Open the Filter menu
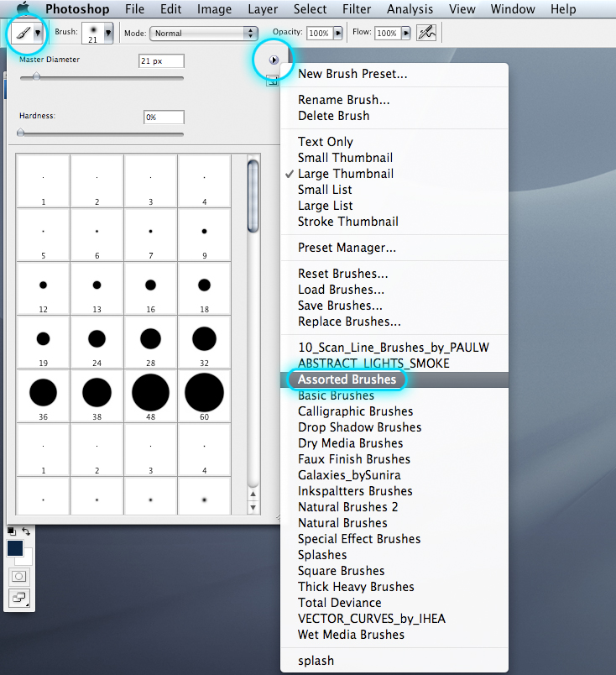This screenshot has height=675, width=616. 357,9
